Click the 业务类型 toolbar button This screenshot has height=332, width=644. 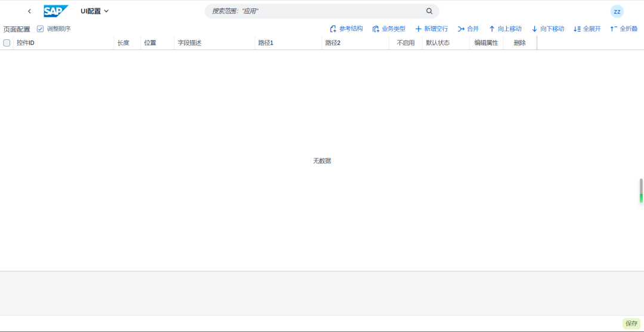click(389, 29)
